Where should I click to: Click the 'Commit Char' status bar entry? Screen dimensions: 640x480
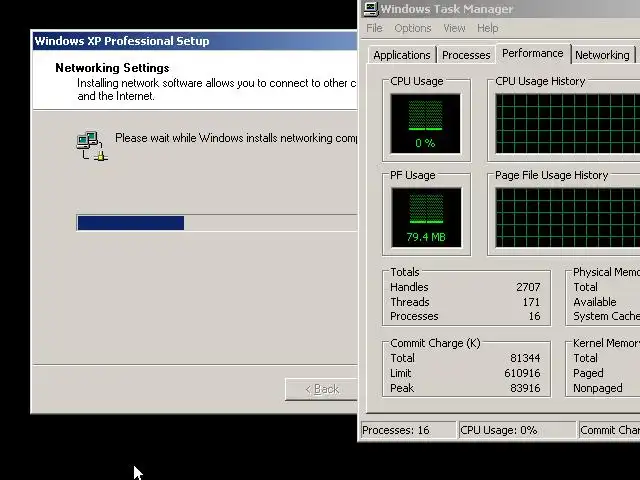[x=609, y=430]
